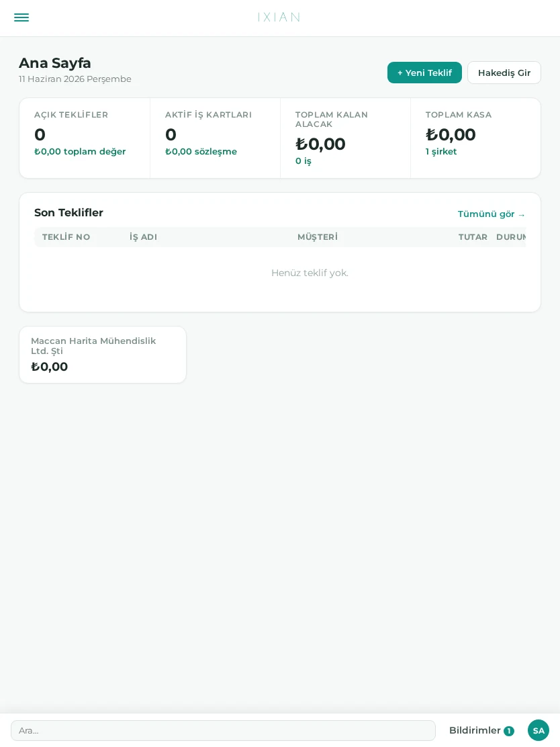This screenshot has width=560, height=747.
Task: Select the Aktif İş Kartları card
Action: (216, 138)
